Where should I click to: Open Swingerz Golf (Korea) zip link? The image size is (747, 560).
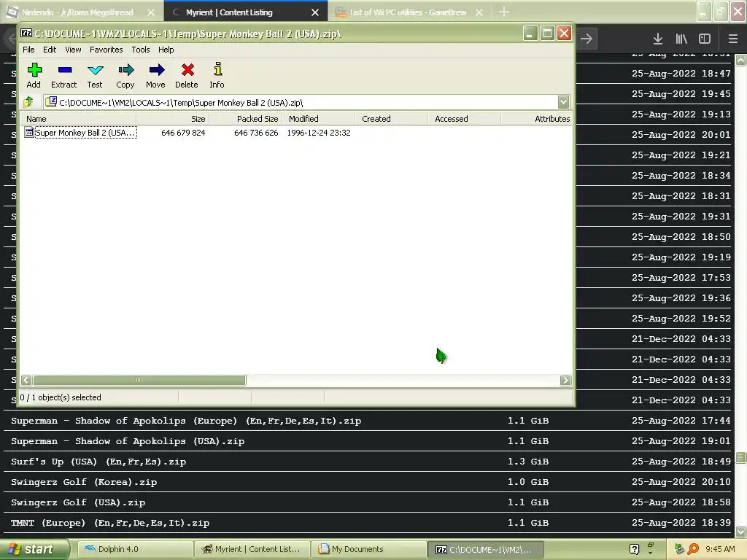click(x=84, y=483)
